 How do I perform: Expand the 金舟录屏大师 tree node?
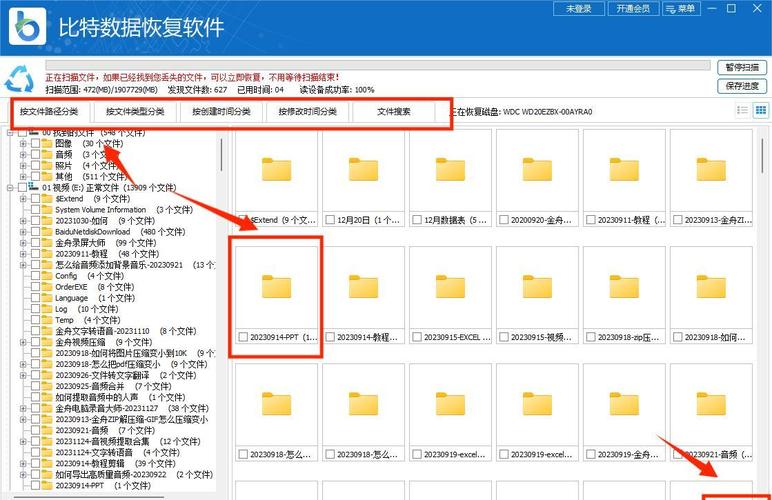(23, 243)
